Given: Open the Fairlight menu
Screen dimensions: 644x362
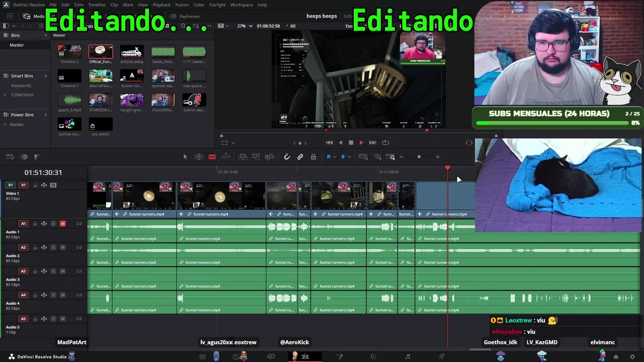Looking at the screenshot, I should 217,5.
